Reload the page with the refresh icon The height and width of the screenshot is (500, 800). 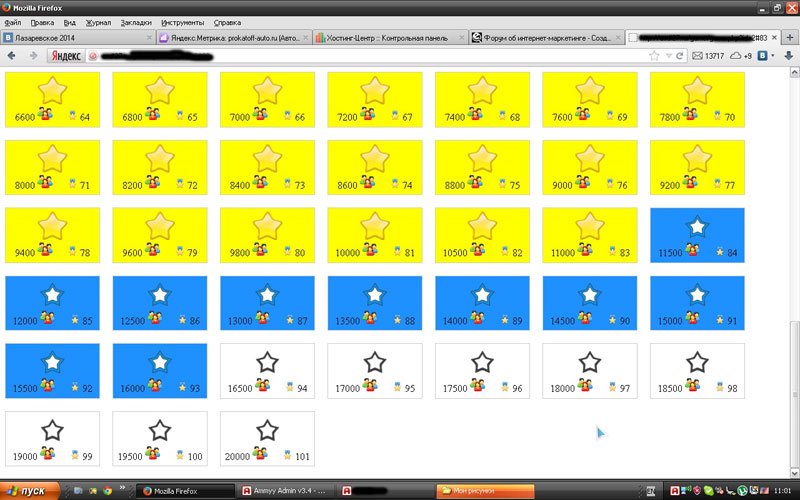[680, 56]
